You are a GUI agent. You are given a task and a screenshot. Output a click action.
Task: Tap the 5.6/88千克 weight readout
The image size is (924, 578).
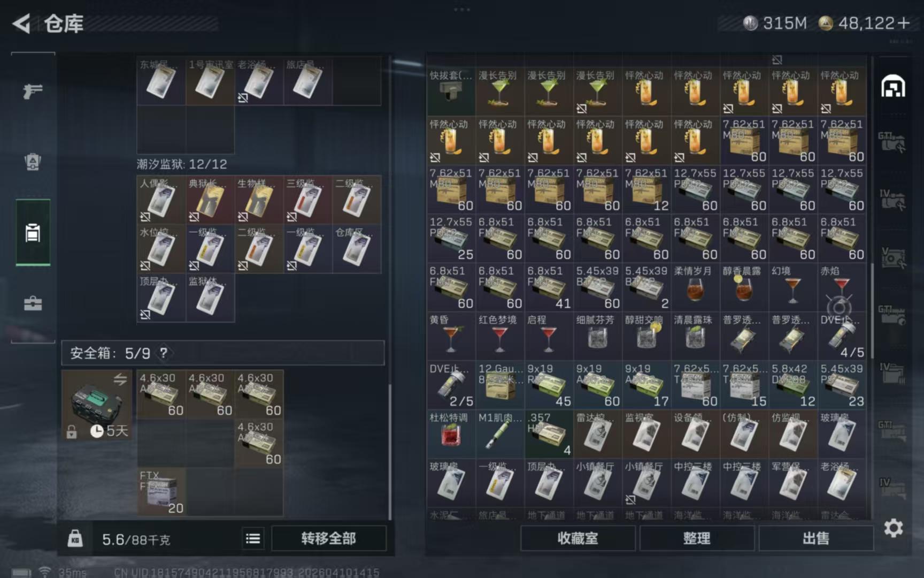[x=136, y=539]
